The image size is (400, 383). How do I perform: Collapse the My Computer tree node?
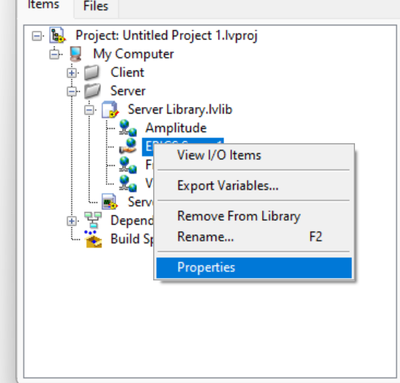pos(54,54)
